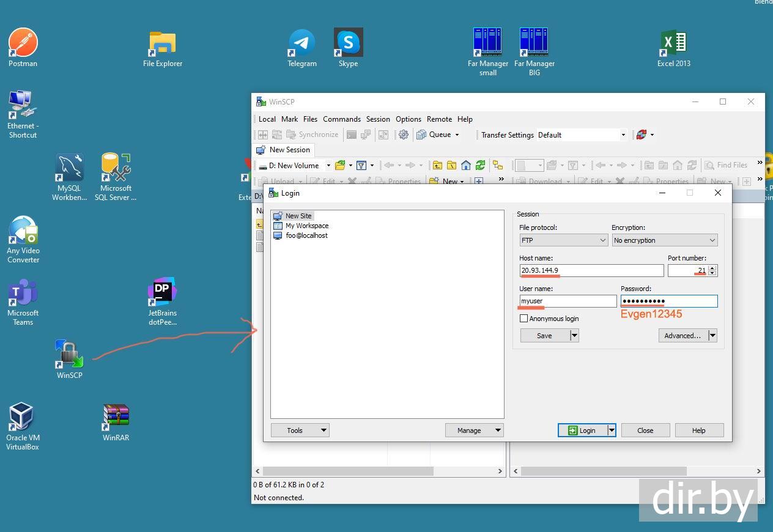Open the Commands menu
The image size is (773, 532).
click(x=341, y=119)
